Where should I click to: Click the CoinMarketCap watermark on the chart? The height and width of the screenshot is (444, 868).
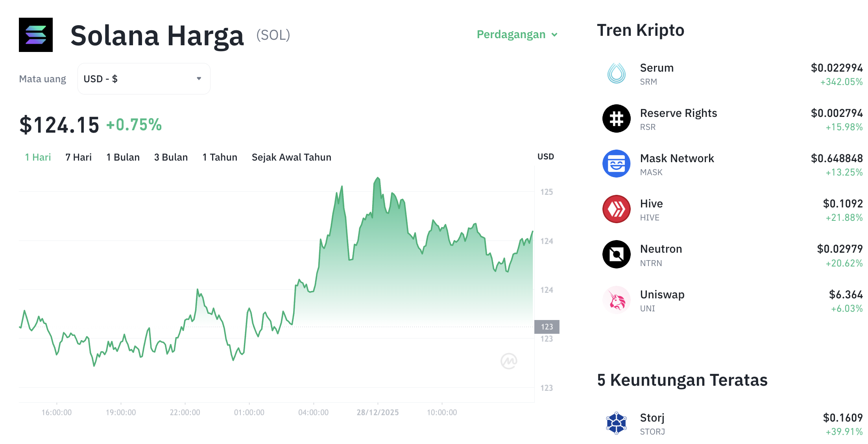click(509, 361)
